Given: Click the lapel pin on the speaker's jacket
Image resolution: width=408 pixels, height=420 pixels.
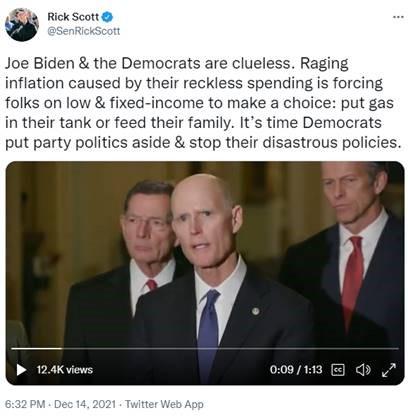Looking at the screenshot, I should pyautogui.click(x=256, y=311).
